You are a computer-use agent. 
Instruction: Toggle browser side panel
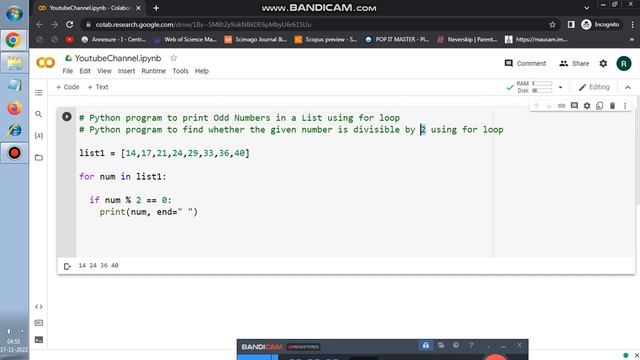pos(571,24)
